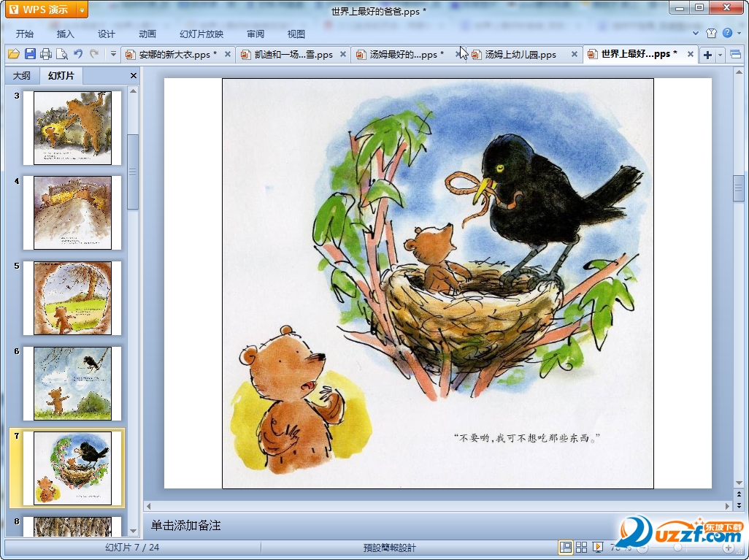Click the window arrangement icon beside tabs
Image resolution: width=749 pixels, height=560 pixels.
click(736, 55)
